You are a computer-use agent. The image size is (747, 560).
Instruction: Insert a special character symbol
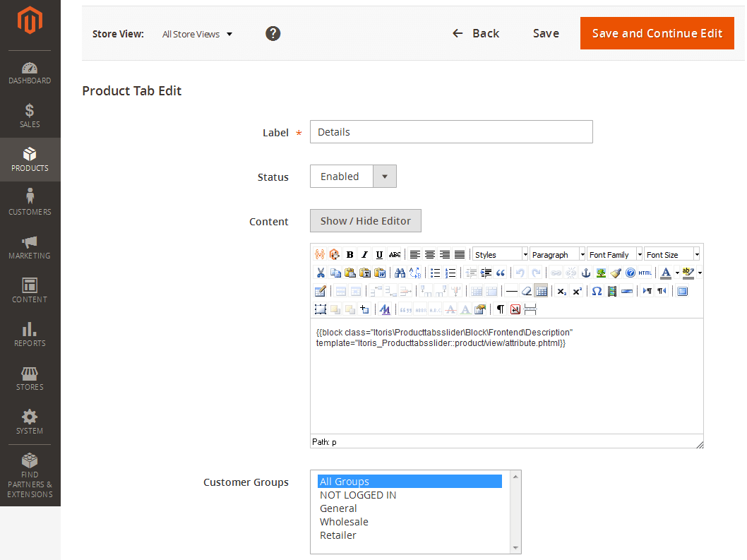pos(597,291)
